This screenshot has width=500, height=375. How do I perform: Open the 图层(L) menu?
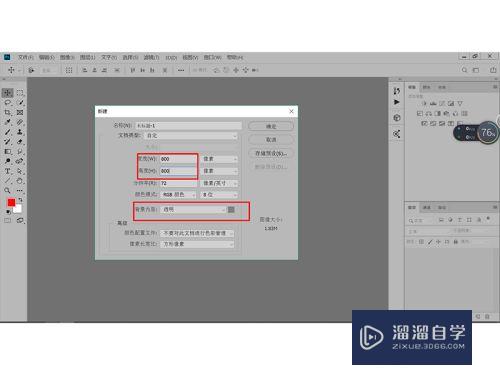click(87, 57)
